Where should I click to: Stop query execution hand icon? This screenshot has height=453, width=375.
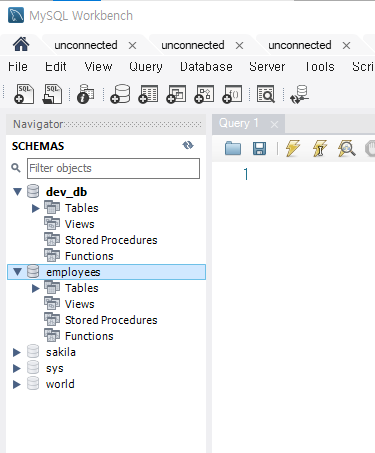(370, 148)
